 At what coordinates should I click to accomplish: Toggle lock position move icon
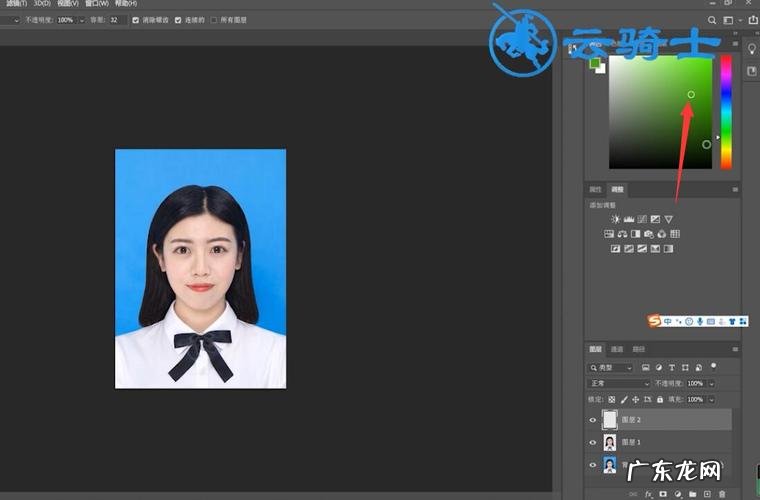click(x=635, y=400)
